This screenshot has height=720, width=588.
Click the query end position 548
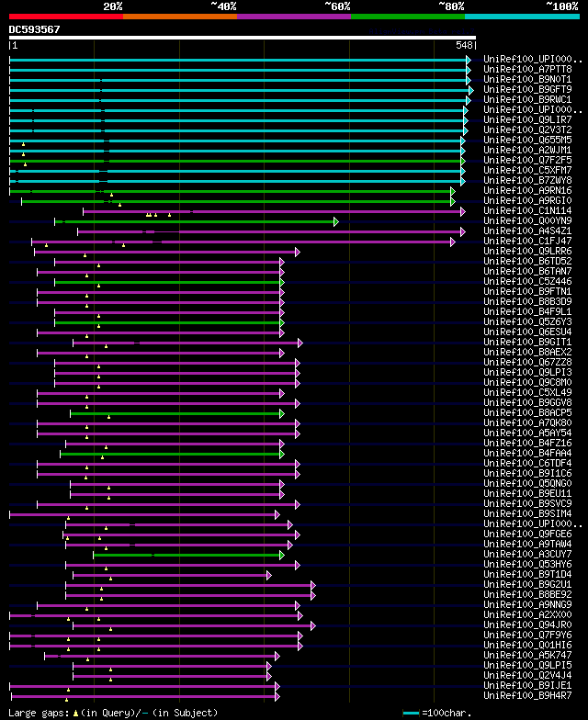coord(464,45)
